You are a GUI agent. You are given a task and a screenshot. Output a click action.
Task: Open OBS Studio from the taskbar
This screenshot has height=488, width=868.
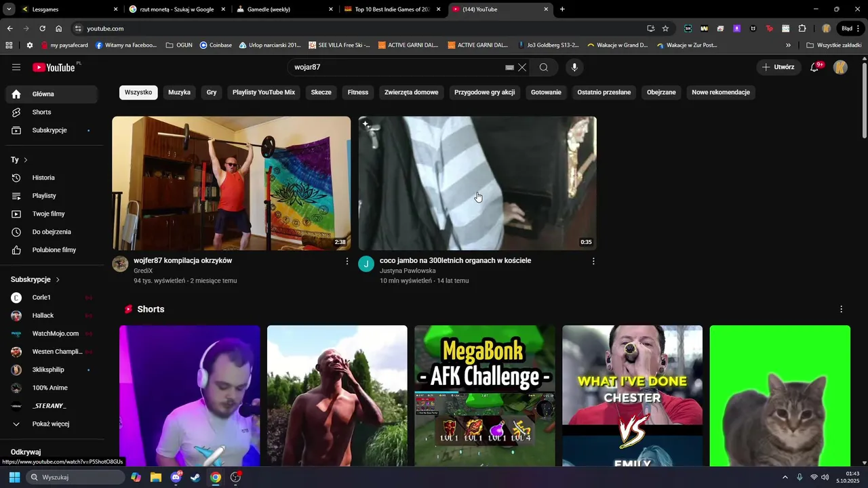pyautogui.click(x=235, y=477)
